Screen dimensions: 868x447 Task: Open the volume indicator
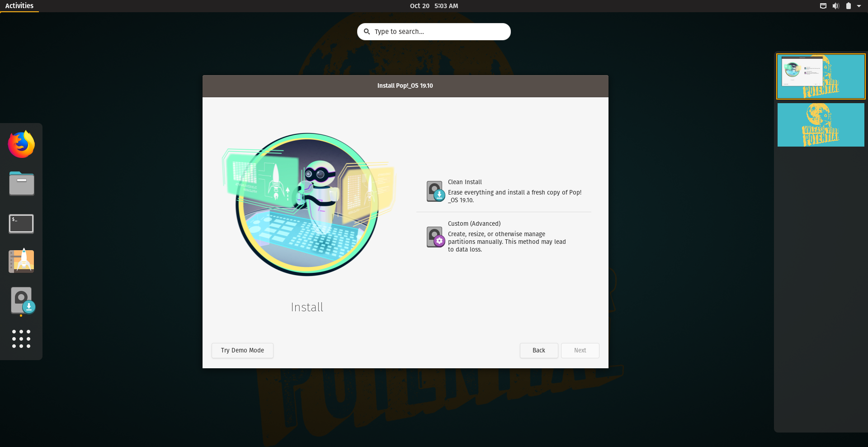[836, 6]
